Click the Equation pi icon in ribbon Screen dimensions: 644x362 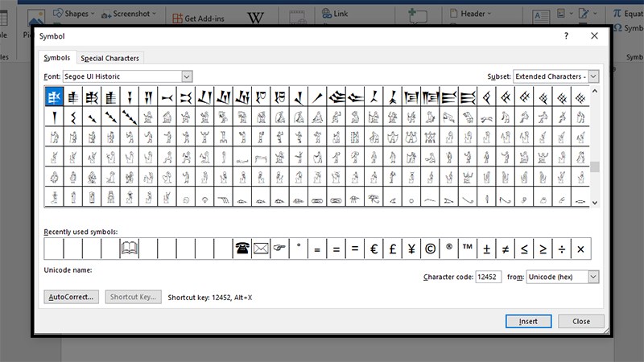pos(617,14)
